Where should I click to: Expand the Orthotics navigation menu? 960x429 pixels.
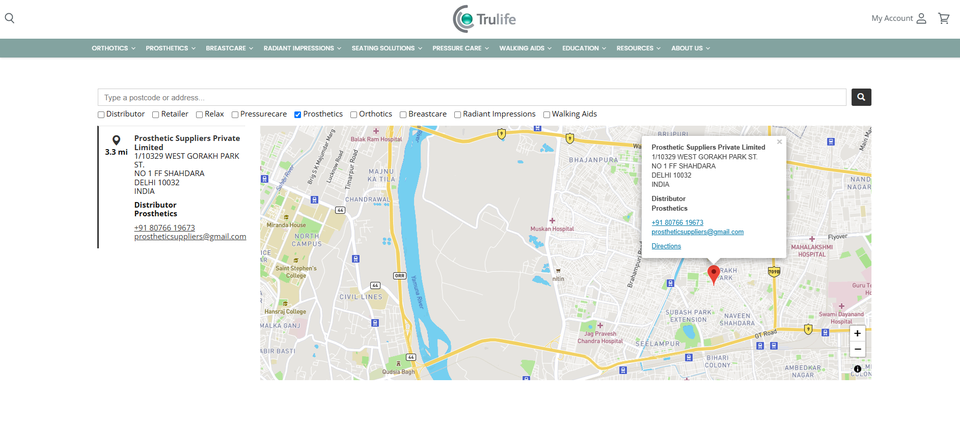click(113, 48)
